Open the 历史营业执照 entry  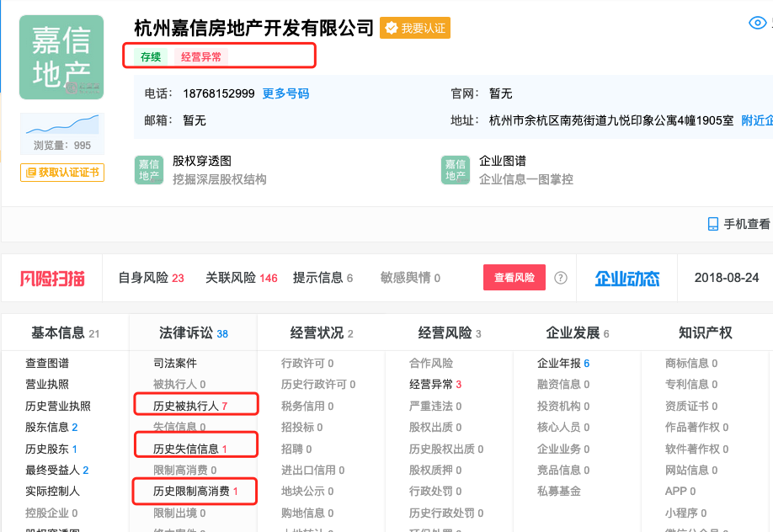(58, 407)
